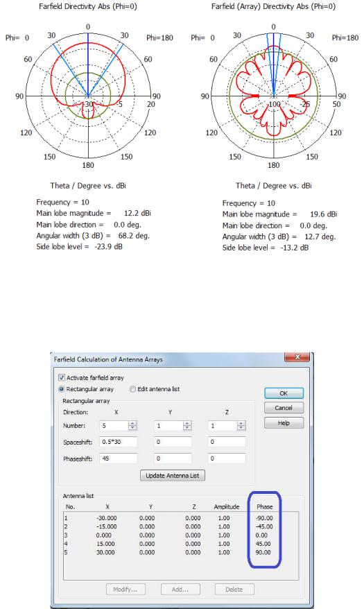This screenshot has width=364, height=609.
Task: Use the Y Number spinner arrows
Action: pos(187,426)
